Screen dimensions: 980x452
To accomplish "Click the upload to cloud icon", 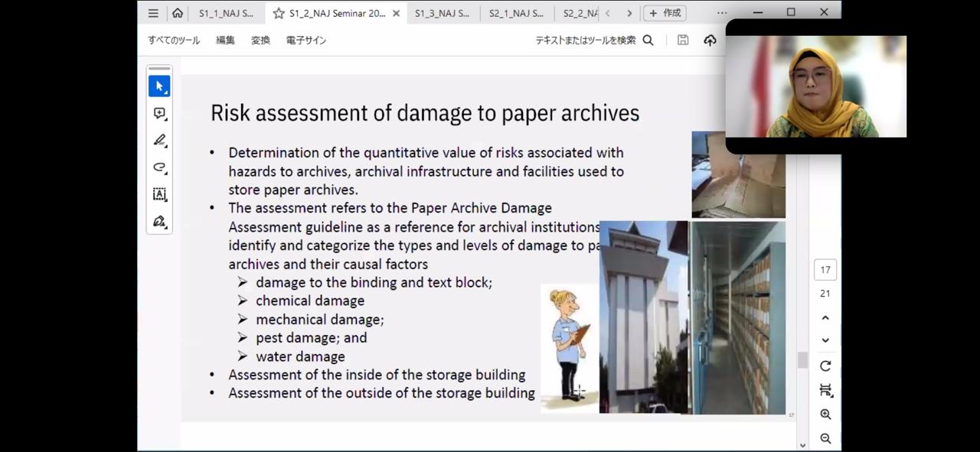I will coord(710,41).
